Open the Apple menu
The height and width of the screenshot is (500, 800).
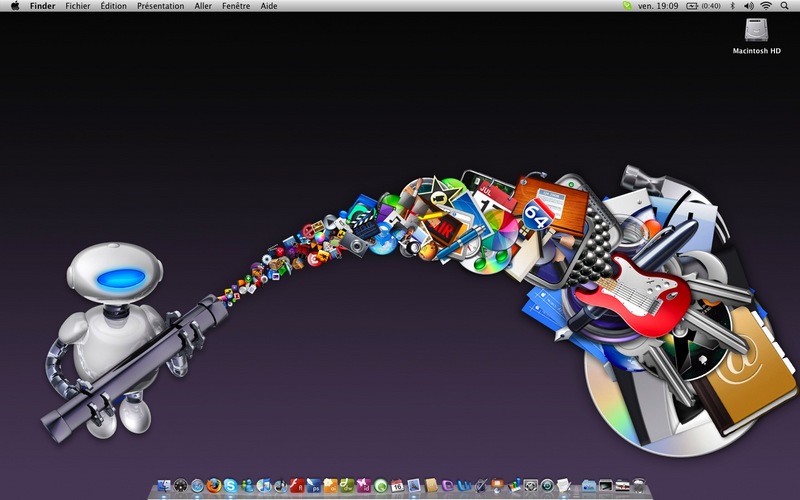(15, 6)
